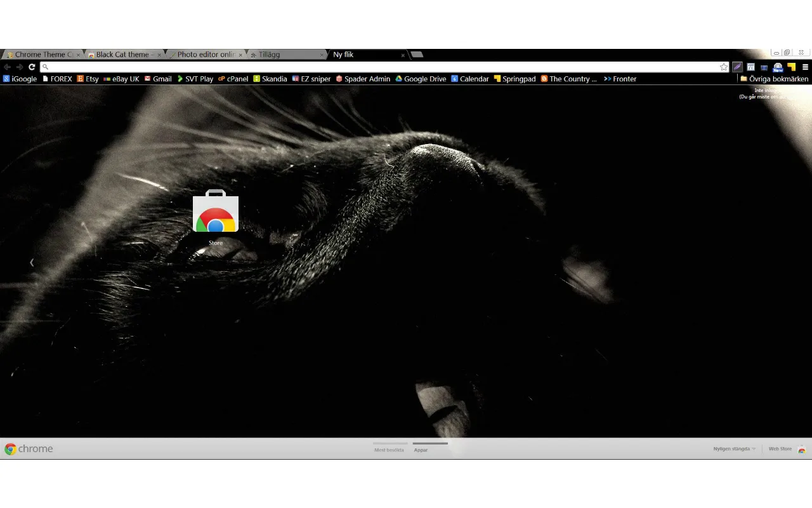Open The Country bookmark
This screenshot has height=508, width=812.
click(x=569, y=79)
